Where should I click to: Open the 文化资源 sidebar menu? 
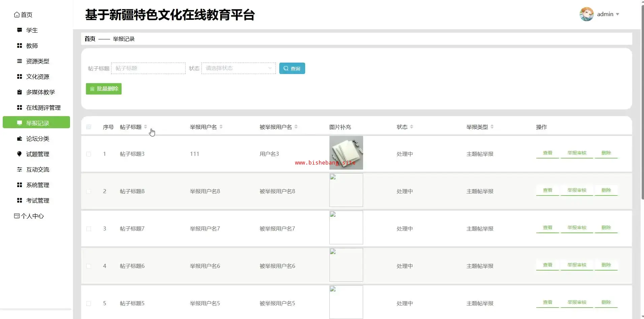[x=36, y=77]
